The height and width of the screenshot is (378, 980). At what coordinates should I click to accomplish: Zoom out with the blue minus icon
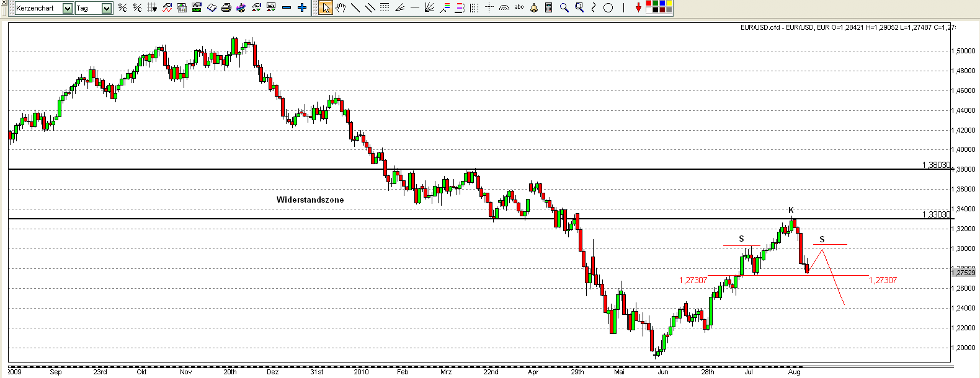click(x=287, y=7)
